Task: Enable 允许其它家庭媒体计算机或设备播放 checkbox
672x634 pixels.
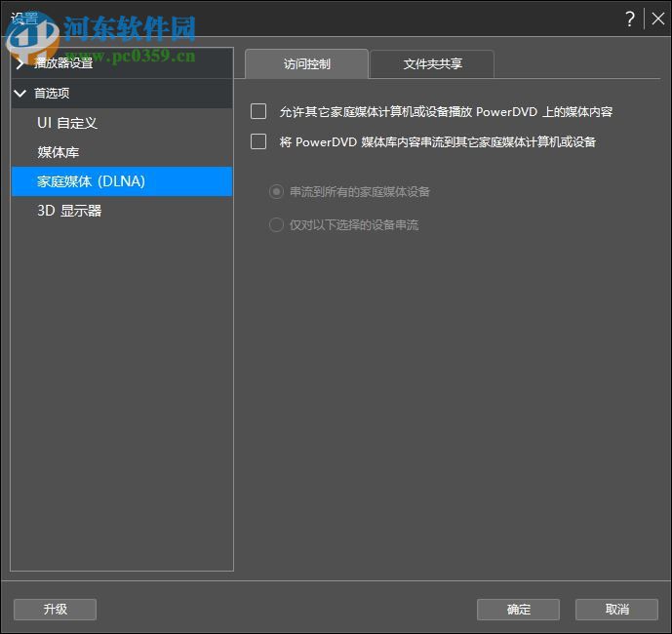Action: click(258, 111)
